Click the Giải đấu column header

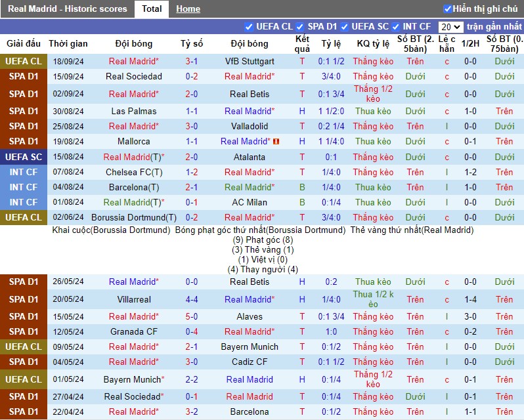coord(24,44)
